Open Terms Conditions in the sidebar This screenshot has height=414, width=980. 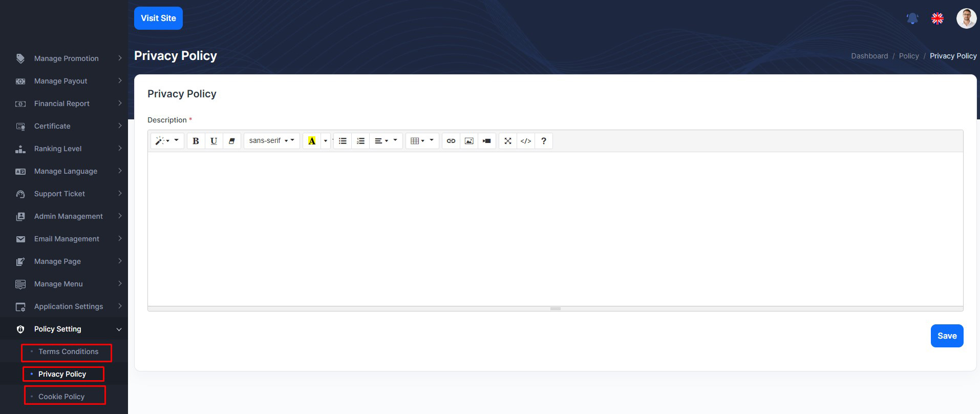68,352
